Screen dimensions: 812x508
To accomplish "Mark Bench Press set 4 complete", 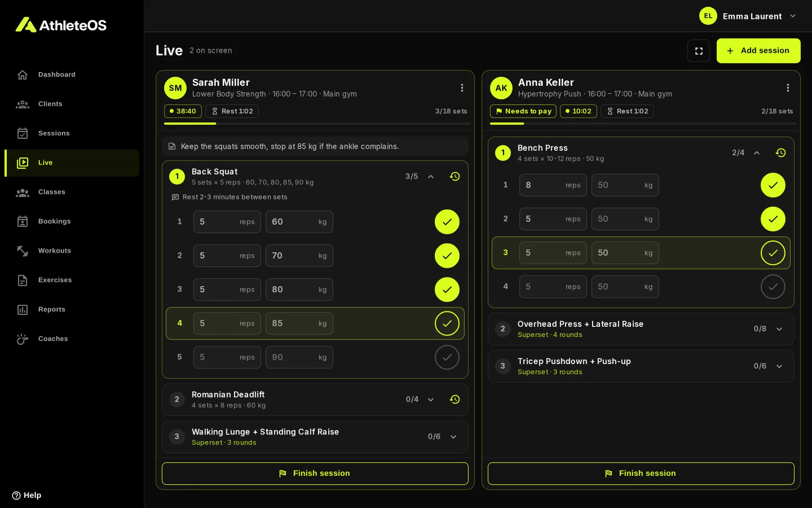I will pyautogui.click(x=773, y=287).
